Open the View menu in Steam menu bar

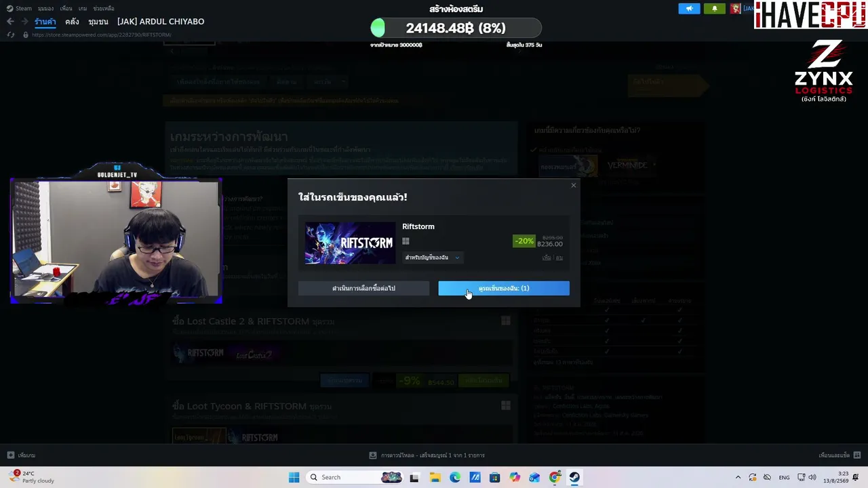pos(46,8)
